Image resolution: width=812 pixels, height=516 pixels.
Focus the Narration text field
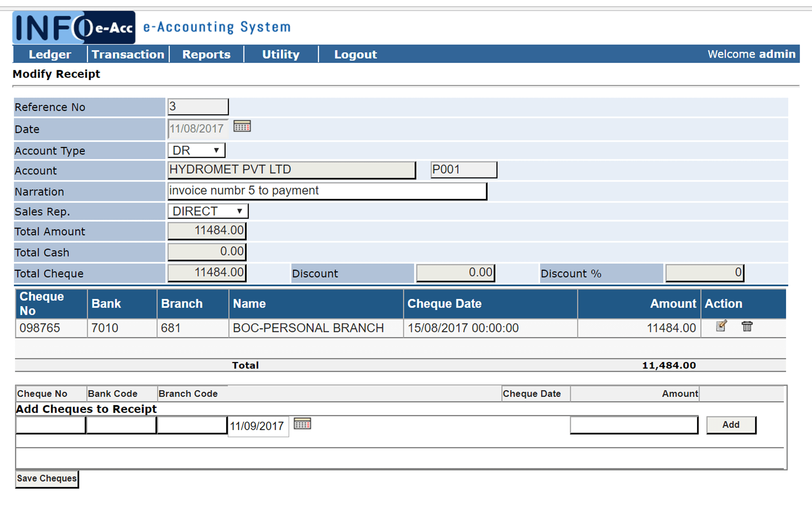click(327, 191)
